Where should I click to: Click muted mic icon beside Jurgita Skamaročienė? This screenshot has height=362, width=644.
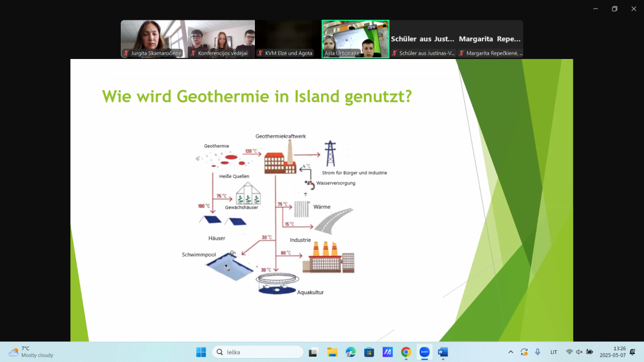[126, 53]
